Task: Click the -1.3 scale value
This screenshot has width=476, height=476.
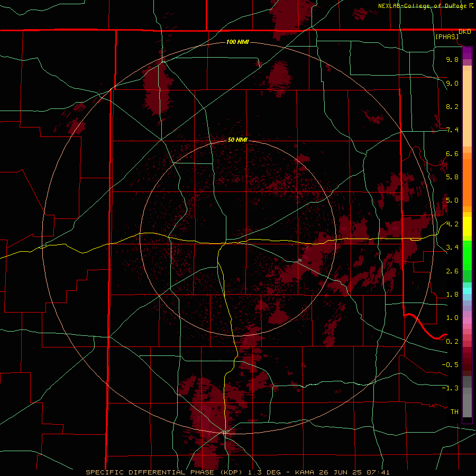Action: tap(450, 388)
